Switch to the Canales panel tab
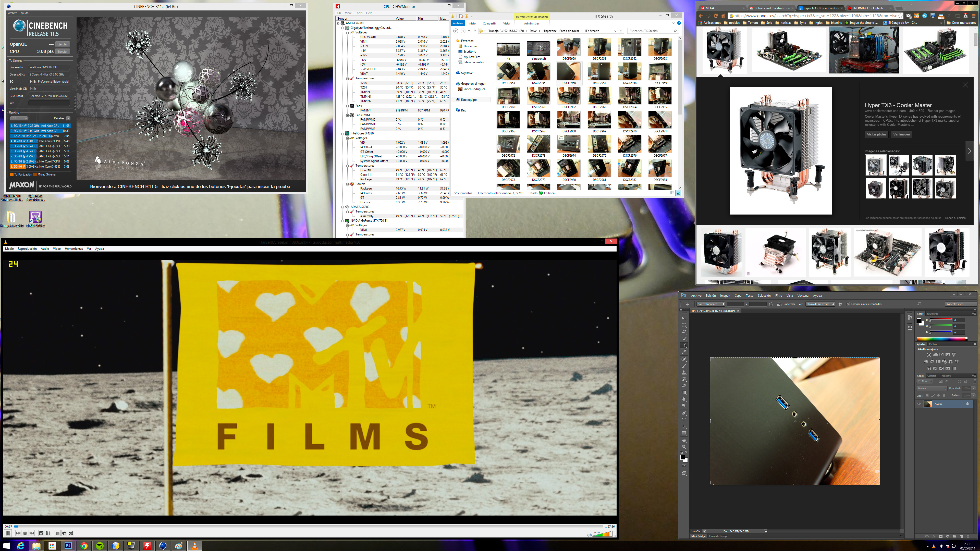Image resolution: width=980 pixels, height=551 pixels. (932, 376)
